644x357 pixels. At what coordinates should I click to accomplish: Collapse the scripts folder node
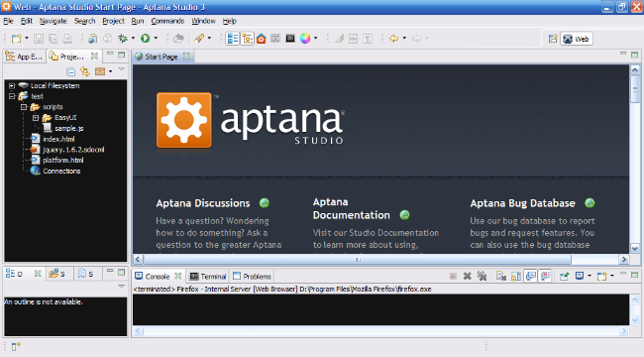point(24,107)
